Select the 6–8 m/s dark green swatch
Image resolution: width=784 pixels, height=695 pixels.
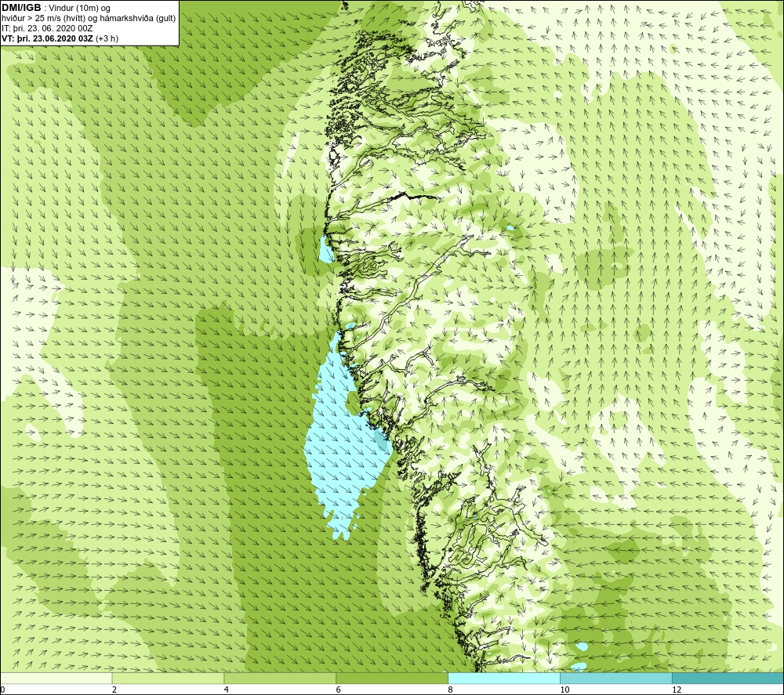pyautogui.click(x=392, y=678)
